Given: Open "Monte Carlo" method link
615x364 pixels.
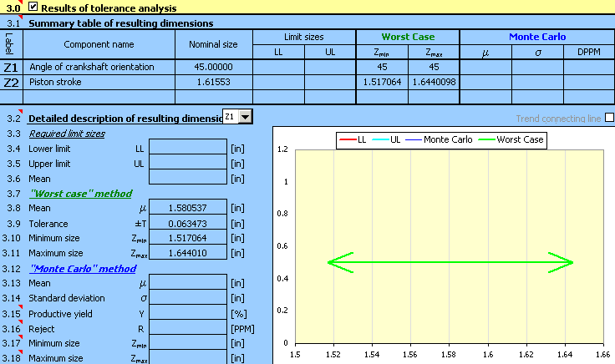Looking at the screenshot, I should [x=84, y=269].
